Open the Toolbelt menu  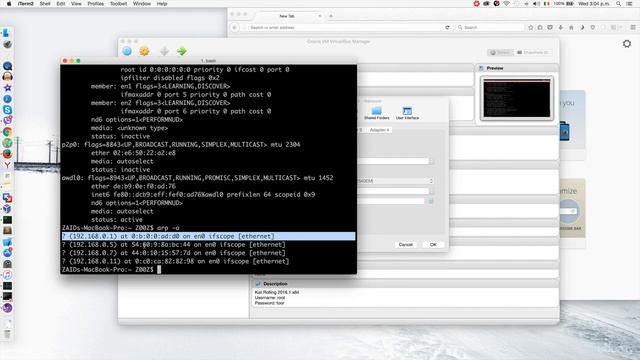tap(118, 4)
